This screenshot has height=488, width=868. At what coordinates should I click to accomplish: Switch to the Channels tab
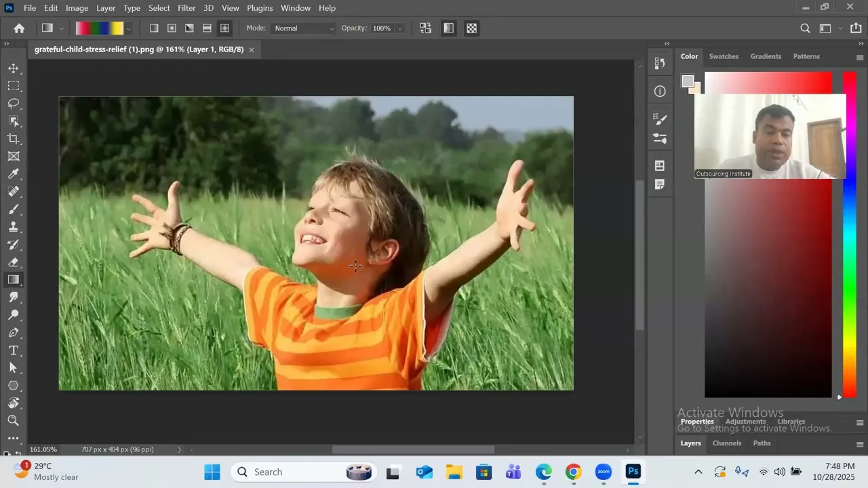[x=727, y=443]
